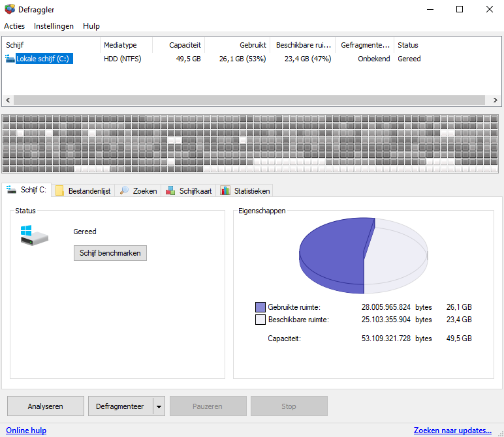Start Schijf benchmarken
Screen dimensions: 504x437
(x=110, y=252)
